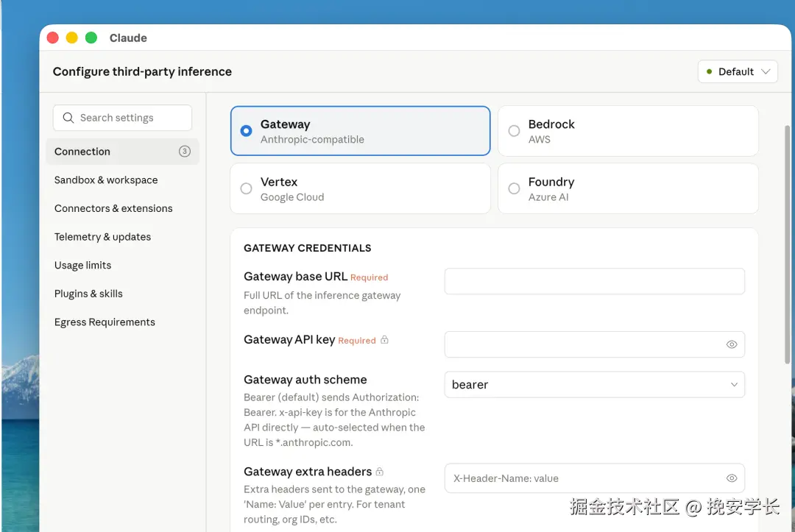The height and width of the screenshot is (532, 795).
Task: Pick the Foundry Azure AI option
Action: [628, 188]
